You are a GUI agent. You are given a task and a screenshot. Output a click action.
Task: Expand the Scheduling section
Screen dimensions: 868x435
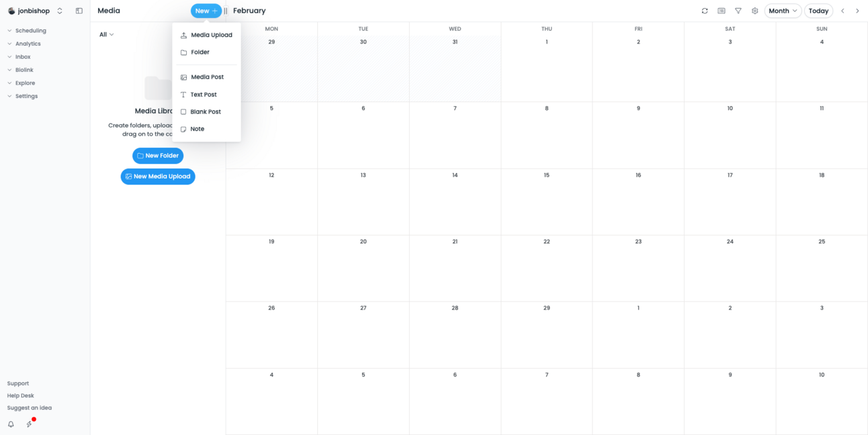coord(30,31)
